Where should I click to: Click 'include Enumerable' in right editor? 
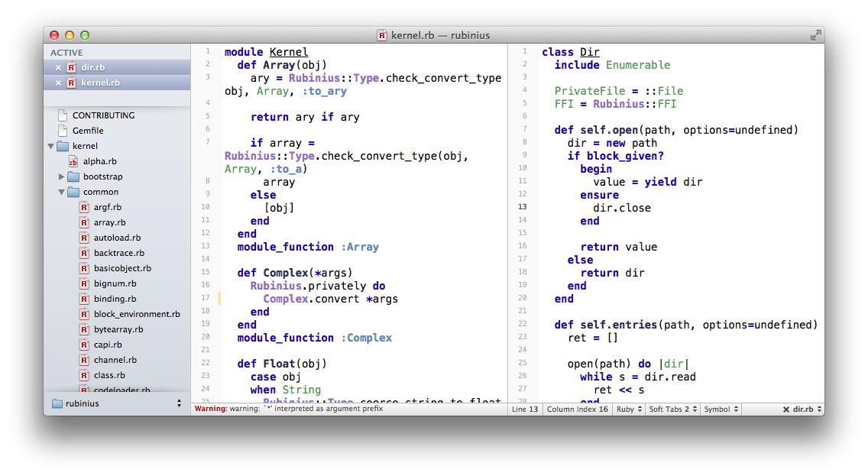coord(612,65)
